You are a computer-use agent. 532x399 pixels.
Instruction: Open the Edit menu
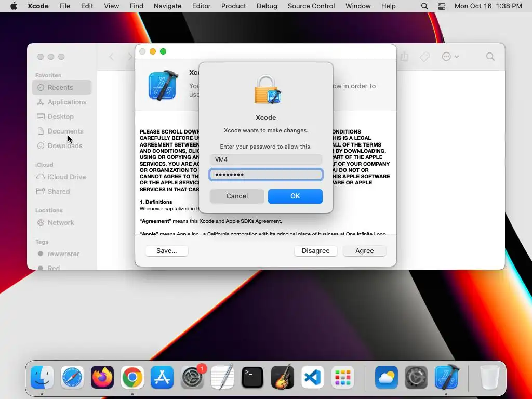87,6
